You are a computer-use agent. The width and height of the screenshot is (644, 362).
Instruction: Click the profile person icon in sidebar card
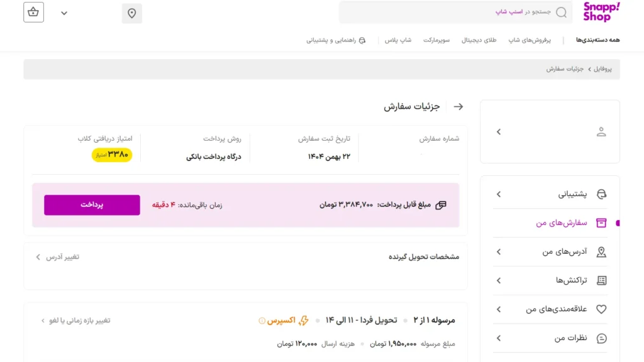602,131
